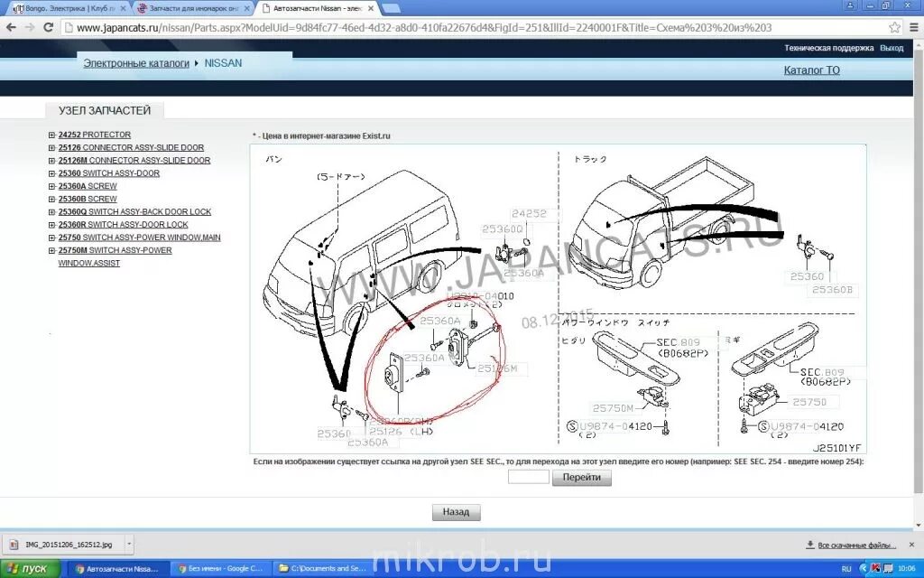
Task: Open 24252 PROTECTOR part link
Action: point(94,135)
